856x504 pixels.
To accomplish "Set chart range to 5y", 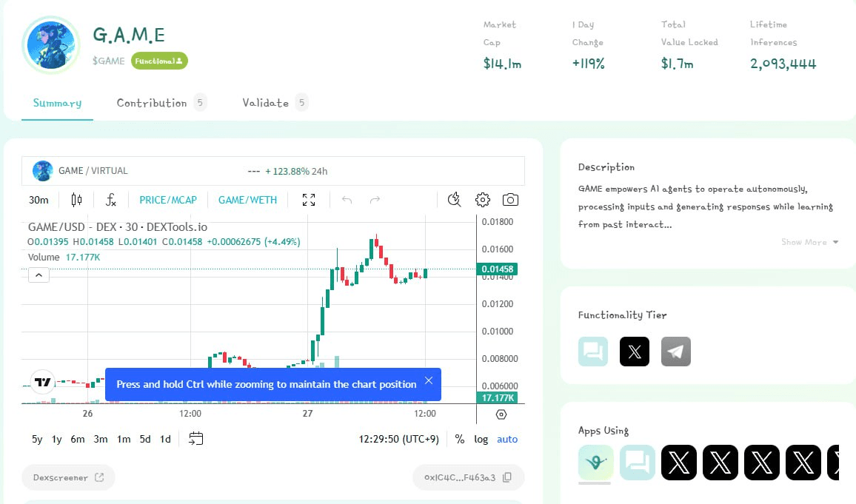I will coord(37,439).
